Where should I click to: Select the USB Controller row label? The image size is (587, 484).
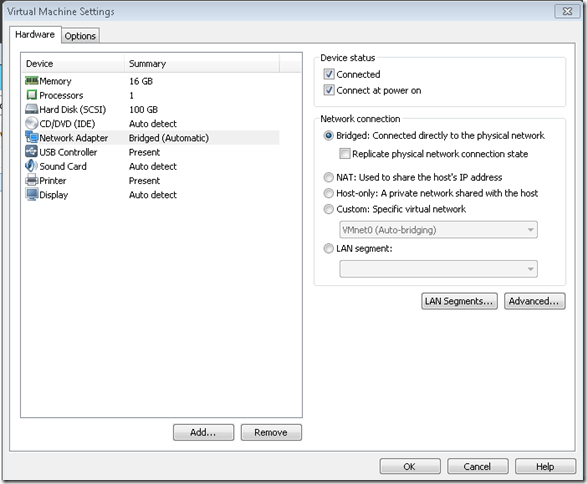[68, 152]
